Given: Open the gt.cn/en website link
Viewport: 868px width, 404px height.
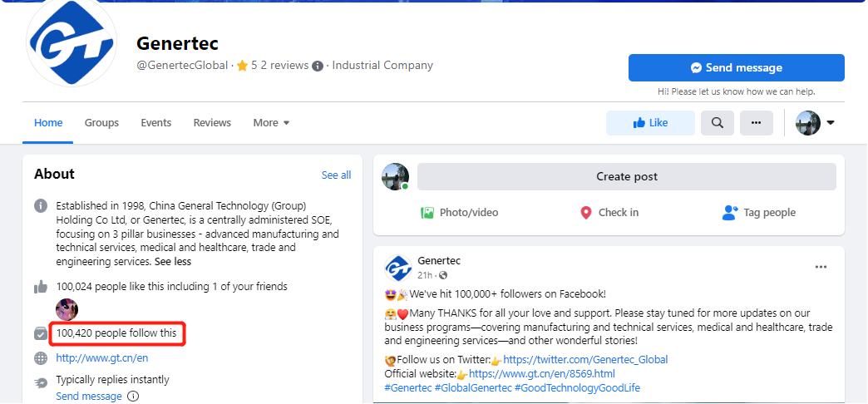Looking at the screenshot, I should pyautogui.click(x=102, y=358).
